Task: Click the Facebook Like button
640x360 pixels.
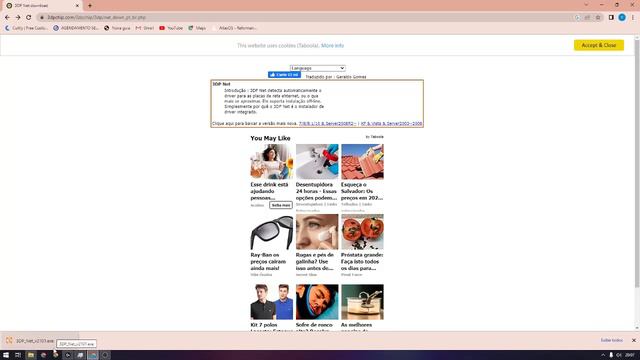Action: click(x=284, y=75)
